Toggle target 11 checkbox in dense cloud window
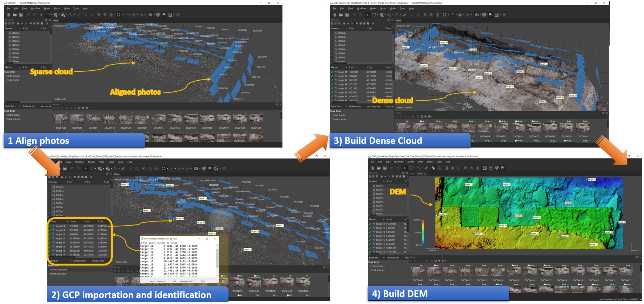This screenshot has height=304, width=644. [332, 72]
